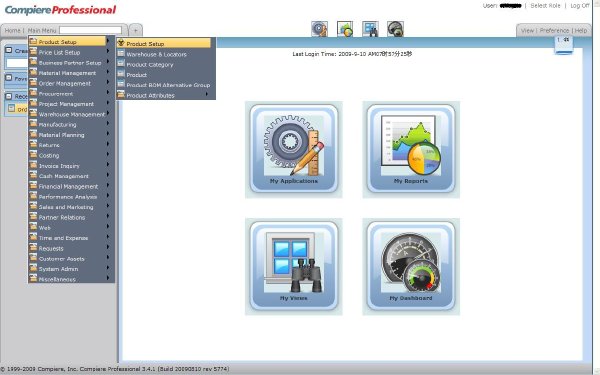The image size is (600, 375).
Task: Click the folder icon beside Product Attributes
Action: tap(121, 95)
